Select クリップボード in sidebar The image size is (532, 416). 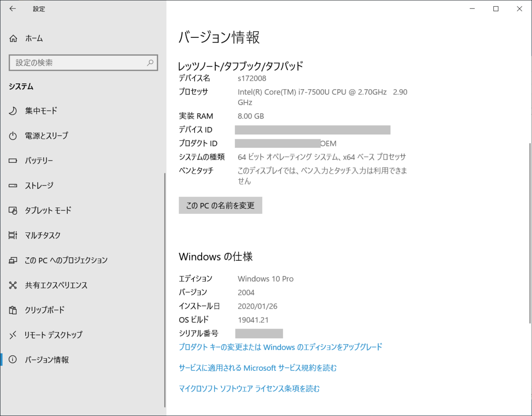coord(83,310)
